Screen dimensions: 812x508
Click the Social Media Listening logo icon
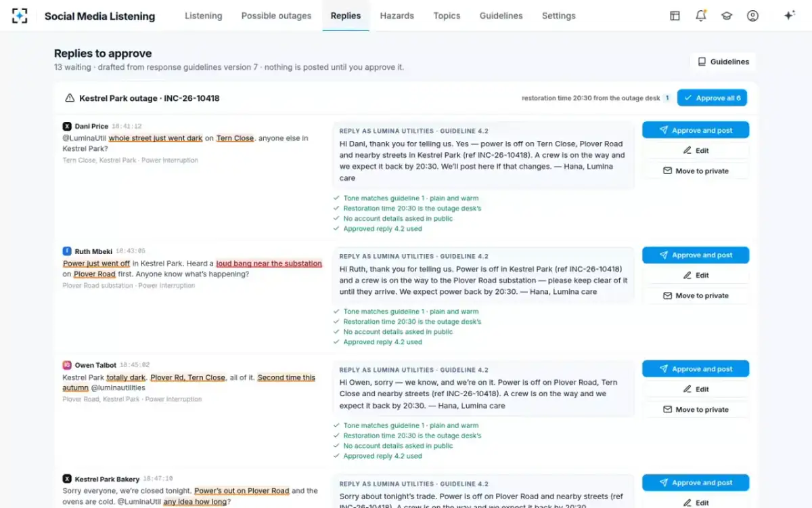pos(20,16)
